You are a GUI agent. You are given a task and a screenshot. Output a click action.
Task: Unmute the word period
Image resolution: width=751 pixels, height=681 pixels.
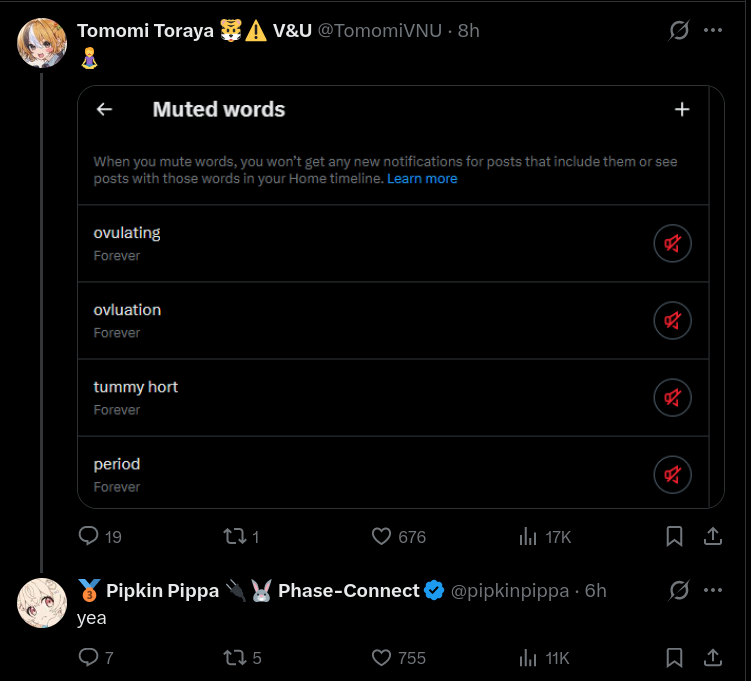click(x=672, y=475)
